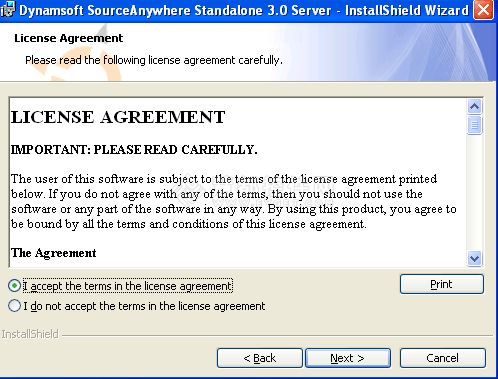Click the license text scroll up arrow

tap(474, 107)
